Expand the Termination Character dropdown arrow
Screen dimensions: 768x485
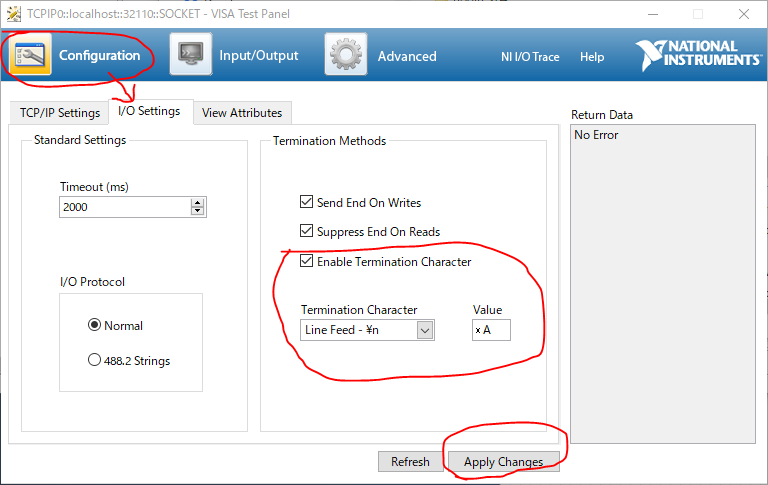(x=425, y=330)
